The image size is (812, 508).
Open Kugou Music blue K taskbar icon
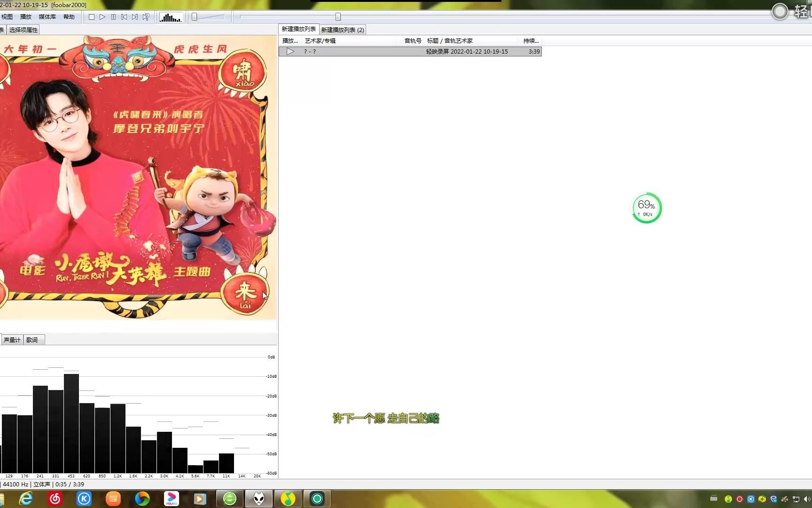84,499
